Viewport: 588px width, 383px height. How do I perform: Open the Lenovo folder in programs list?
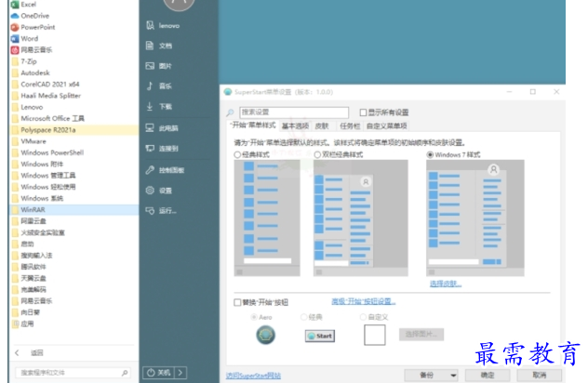27,107
